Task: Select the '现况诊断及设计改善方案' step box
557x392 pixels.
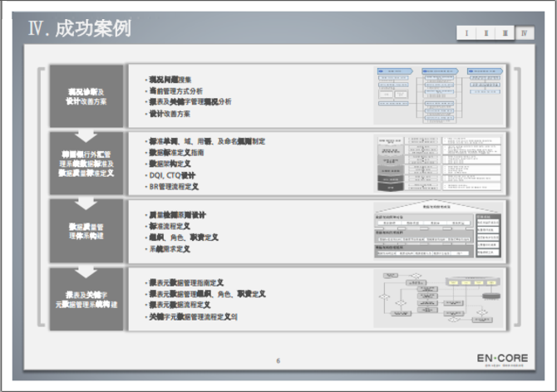Action: (x=86, y=96)
